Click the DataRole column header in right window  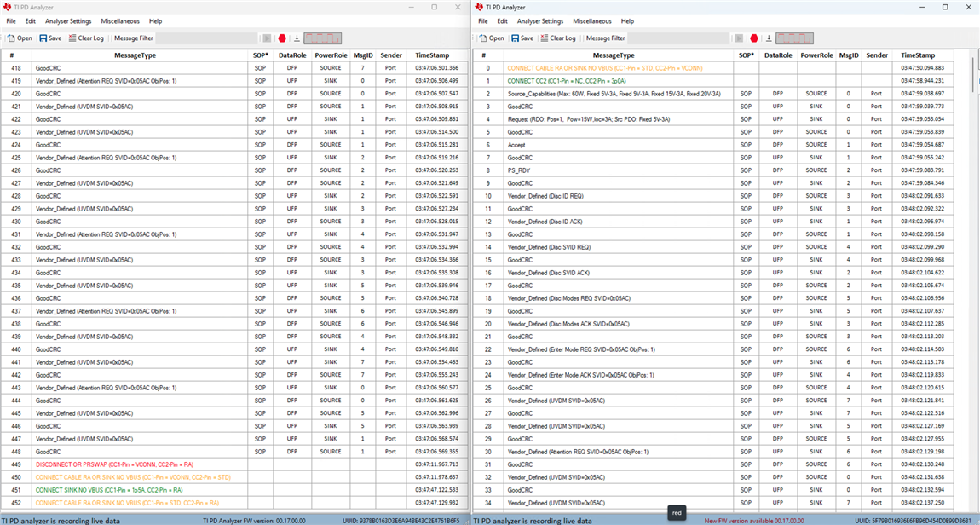coord(778,55)
